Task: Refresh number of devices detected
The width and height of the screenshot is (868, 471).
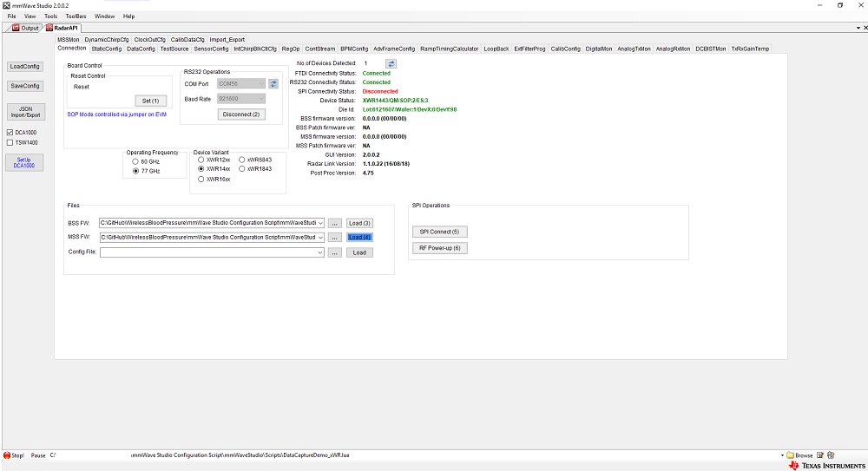Action: coord(391,63)
